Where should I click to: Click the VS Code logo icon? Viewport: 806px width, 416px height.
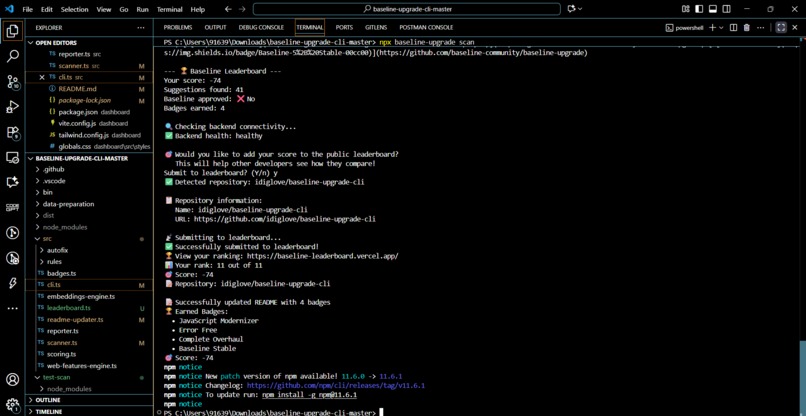9,9
